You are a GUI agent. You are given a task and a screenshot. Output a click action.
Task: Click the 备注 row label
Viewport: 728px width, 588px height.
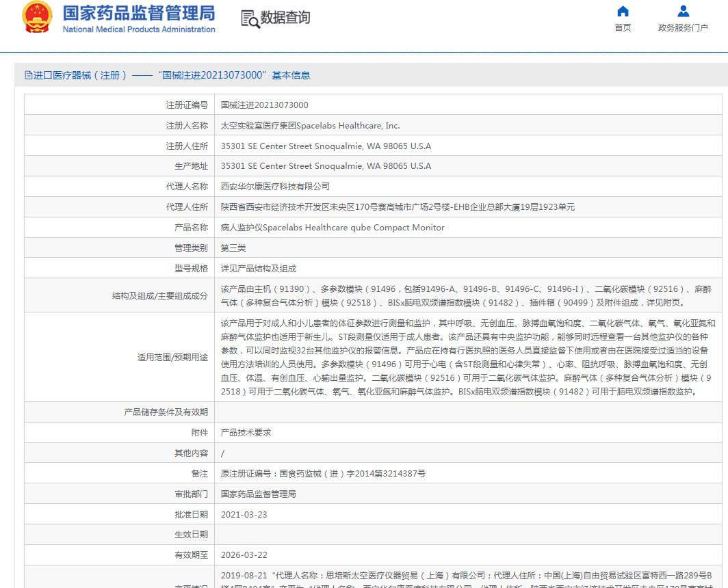pos(199,473)
